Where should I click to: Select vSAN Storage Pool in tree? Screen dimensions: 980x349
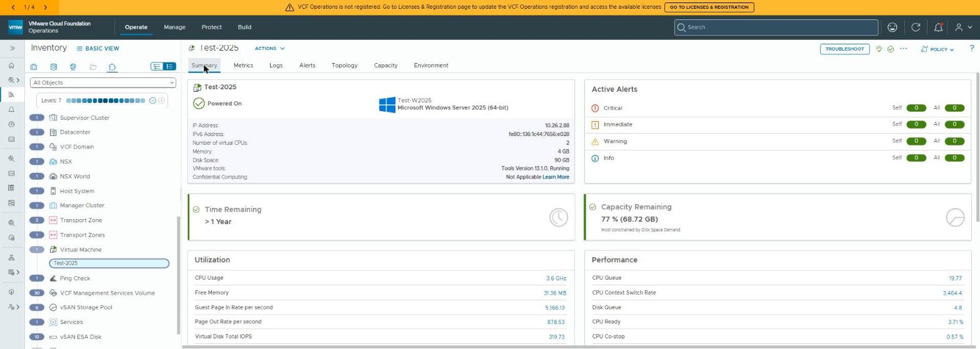coord(86,308)
